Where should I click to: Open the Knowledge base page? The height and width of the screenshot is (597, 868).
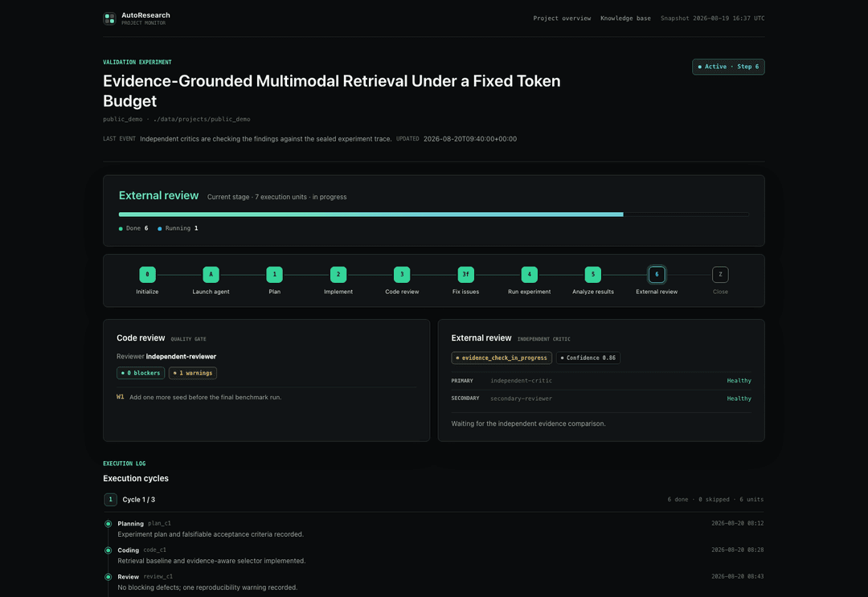click(625, 18)
